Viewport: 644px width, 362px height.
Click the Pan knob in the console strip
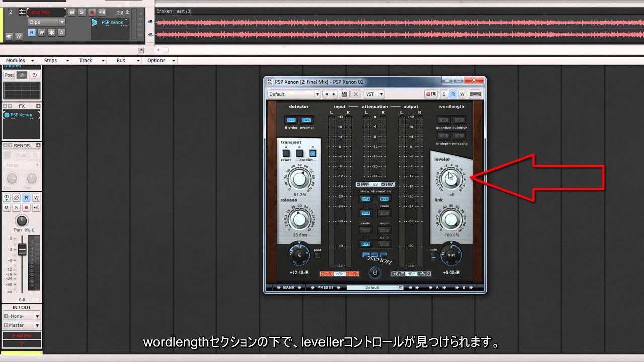pos(22,220)
